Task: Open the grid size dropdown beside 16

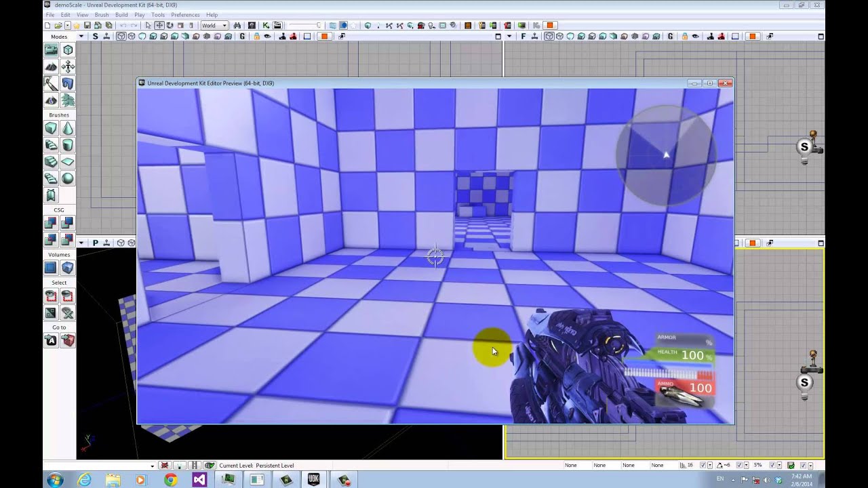Action: [x=710, y=466]
